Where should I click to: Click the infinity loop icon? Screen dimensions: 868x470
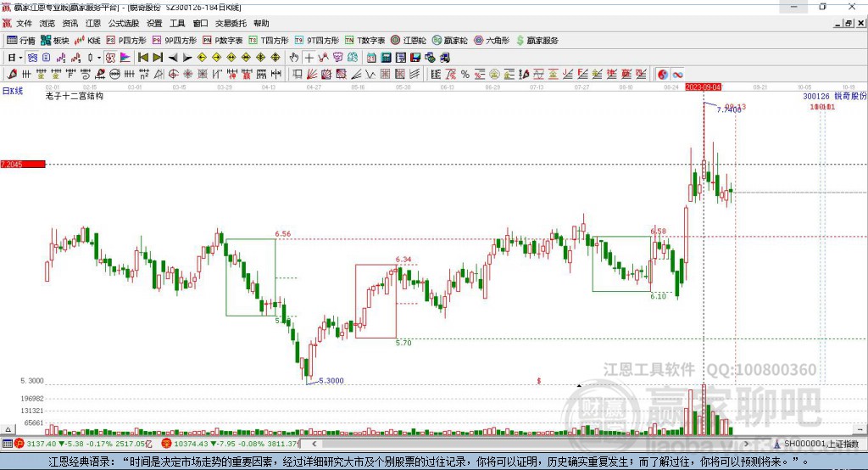click(x=677, y=75)
